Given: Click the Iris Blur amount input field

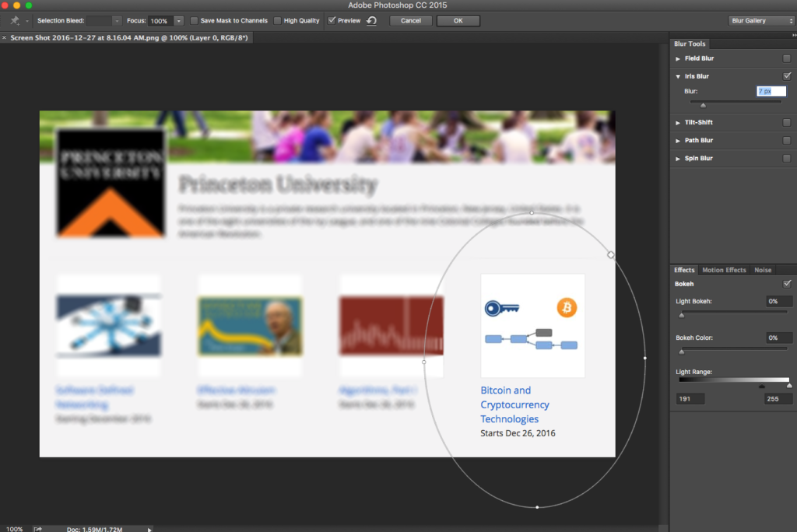Looking at the screenshot, I should (x=771, y=91).
